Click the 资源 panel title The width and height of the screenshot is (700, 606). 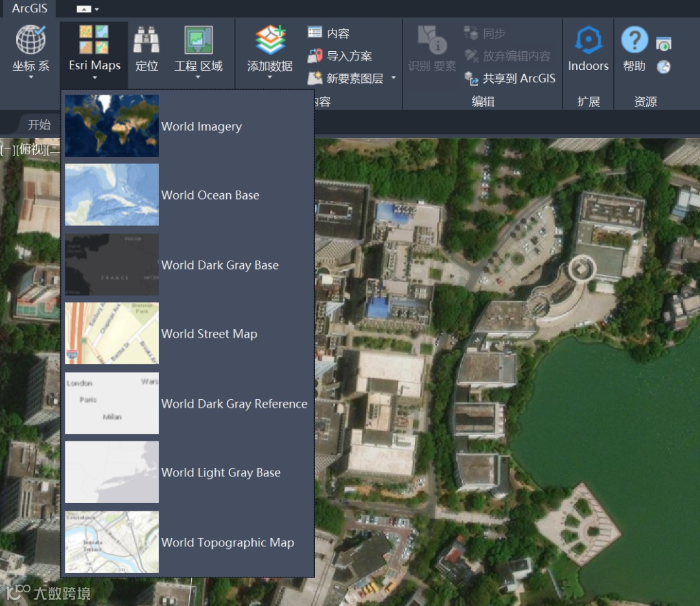(646, 101)
